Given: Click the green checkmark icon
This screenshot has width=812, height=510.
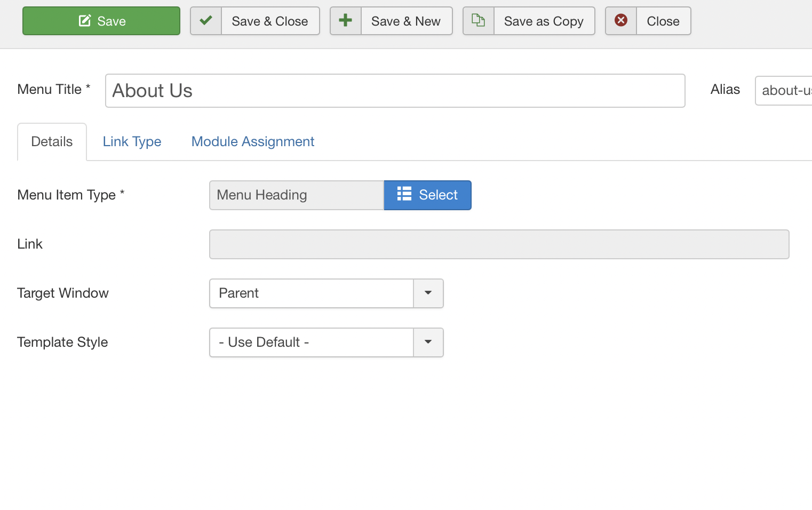Looking at the screenshot, I should pyautogui.click(x=206, y=21).
